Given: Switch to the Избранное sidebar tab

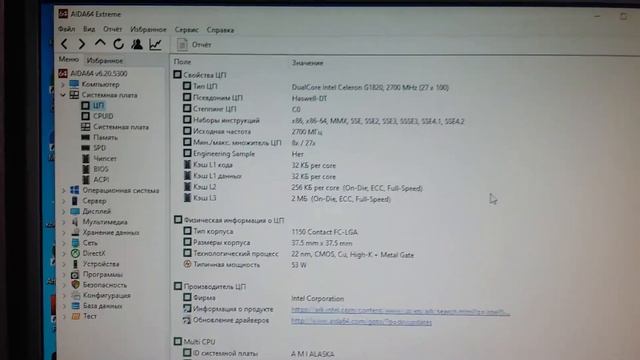Looking at the screenshot, I should (x=104, y=60).
